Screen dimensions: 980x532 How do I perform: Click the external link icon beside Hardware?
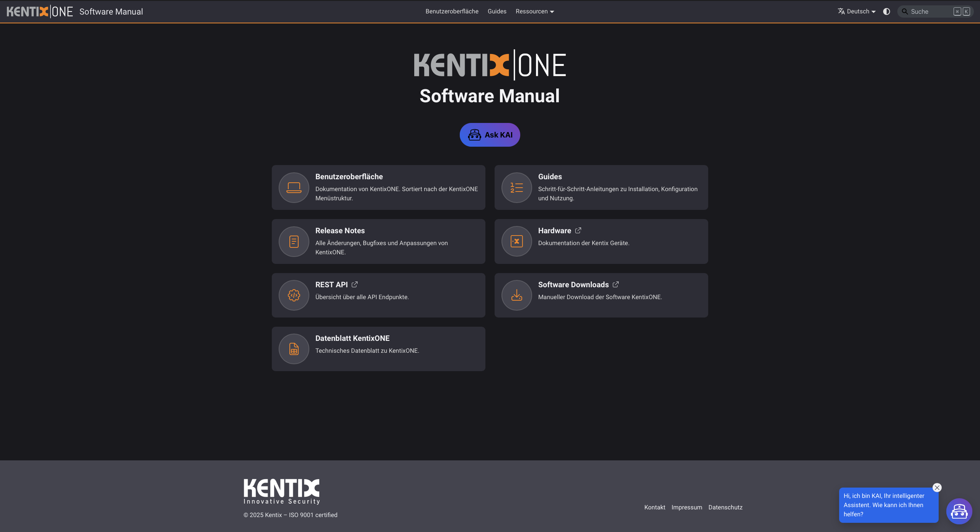pos(577,231)
